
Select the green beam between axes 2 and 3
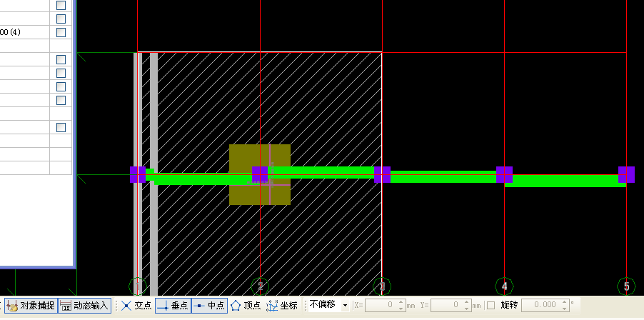pyautogui.click(x=321, y=172)
